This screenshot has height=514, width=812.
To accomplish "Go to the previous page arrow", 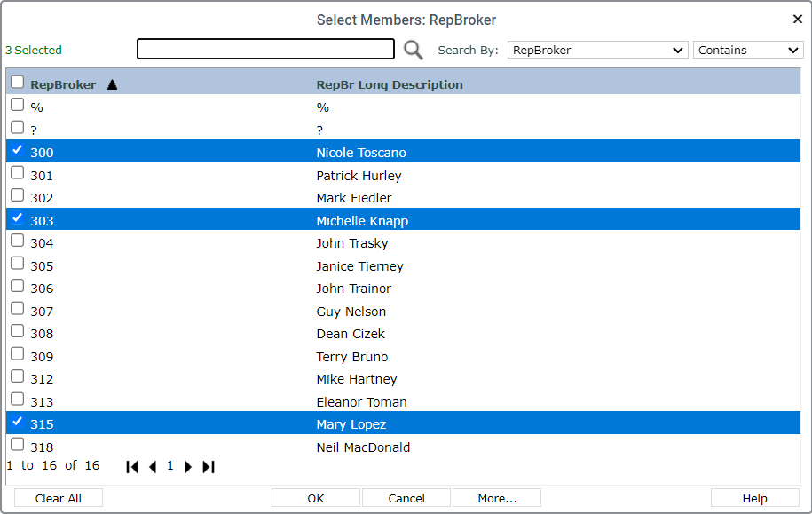I will coord(153,467).
